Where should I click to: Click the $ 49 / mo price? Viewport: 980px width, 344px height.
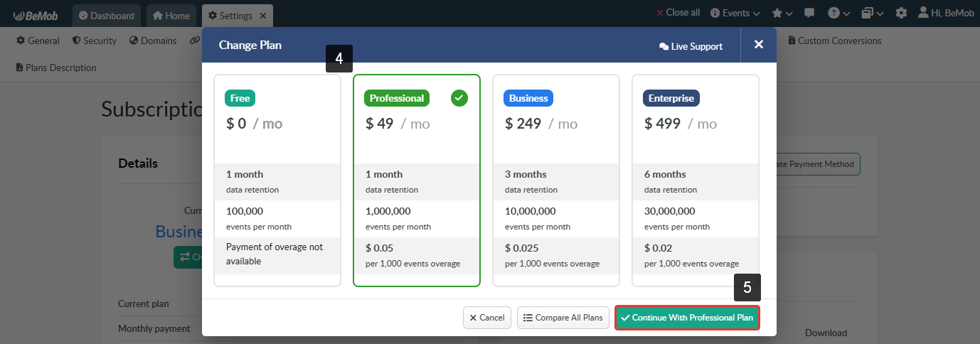pyautogui.click(x=398, y=124)
